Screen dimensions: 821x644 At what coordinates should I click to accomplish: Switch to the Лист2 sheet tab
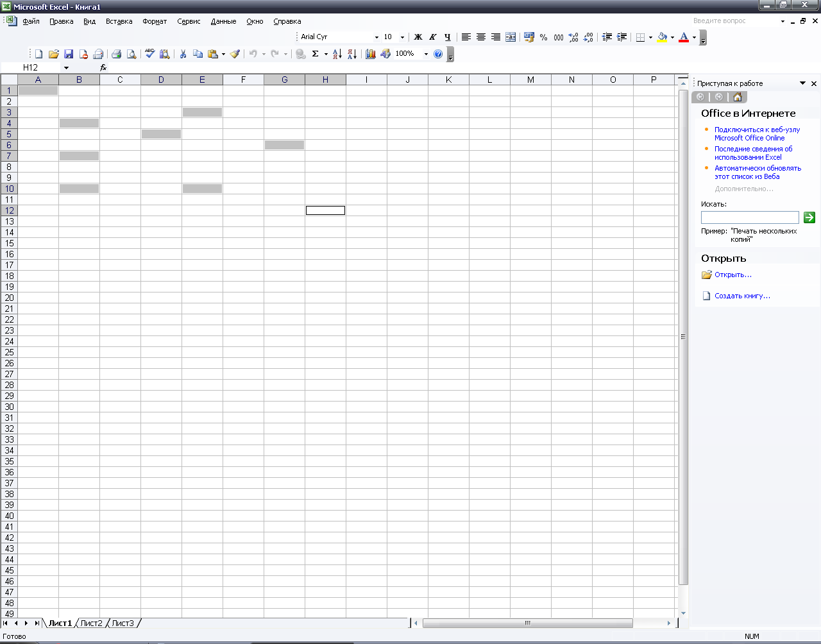click(92, 623)
